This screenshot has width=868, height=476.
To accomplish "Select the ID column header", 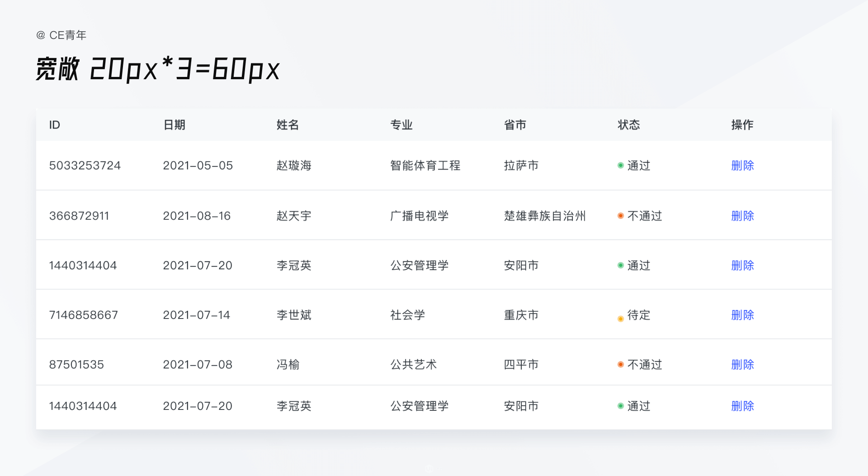I will coord(55,125).
